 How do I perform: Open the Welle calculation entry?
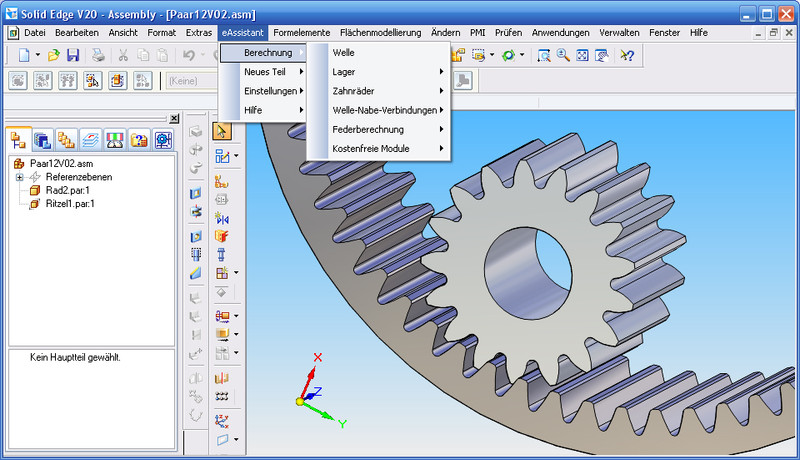pos(344,52)
